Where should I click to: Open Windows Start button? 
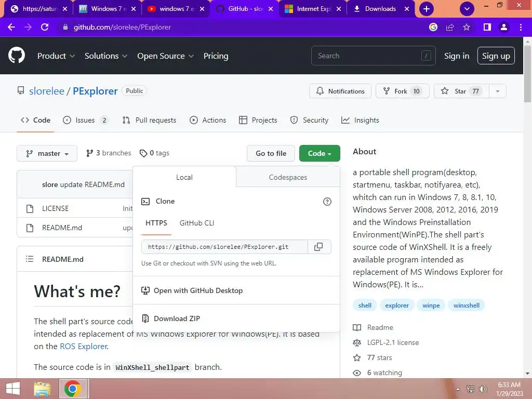(x=13, y=389)
